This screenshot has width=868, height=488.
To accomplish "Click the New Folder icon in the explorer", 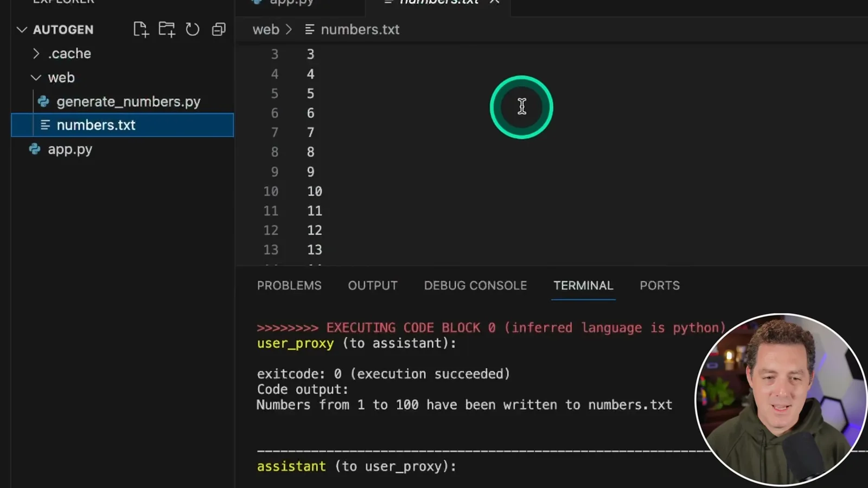I will 167,29.
